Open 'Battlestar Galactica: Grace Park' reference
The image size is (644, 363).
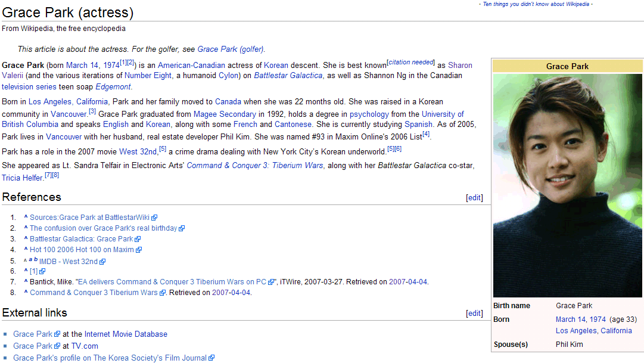(82, 239)
